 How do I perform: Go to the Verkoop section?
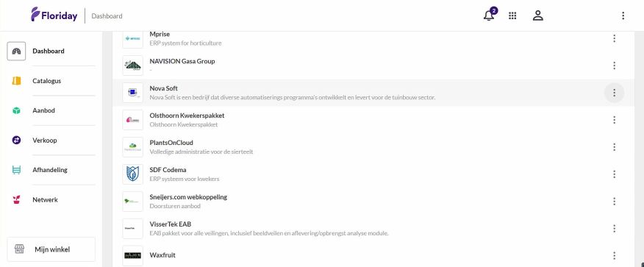(x=45, y=140)
